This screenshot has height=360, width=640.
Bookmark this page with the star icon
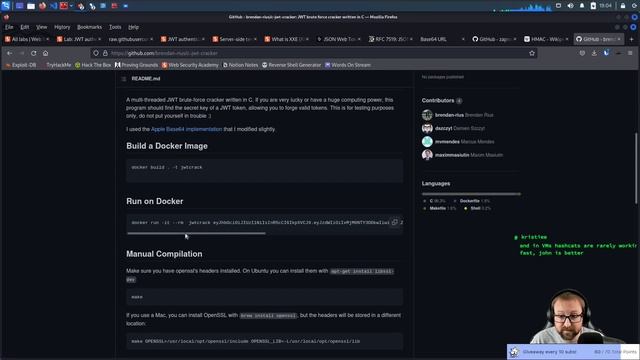coord(531,53)
